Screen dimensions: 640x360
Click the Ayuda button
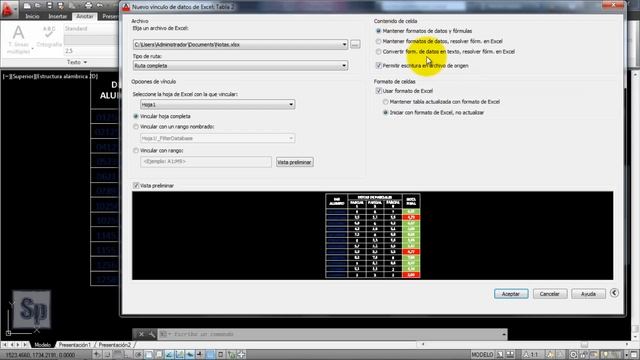[588, 294]
